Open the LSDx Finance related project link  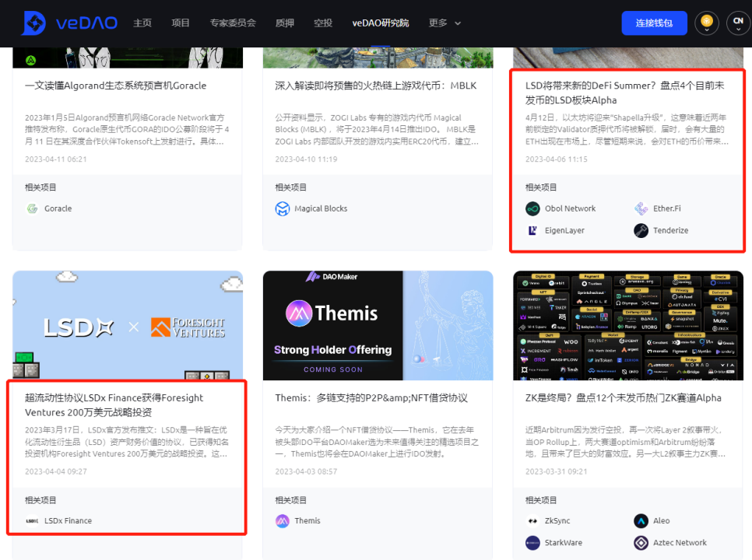coord(68,520)
